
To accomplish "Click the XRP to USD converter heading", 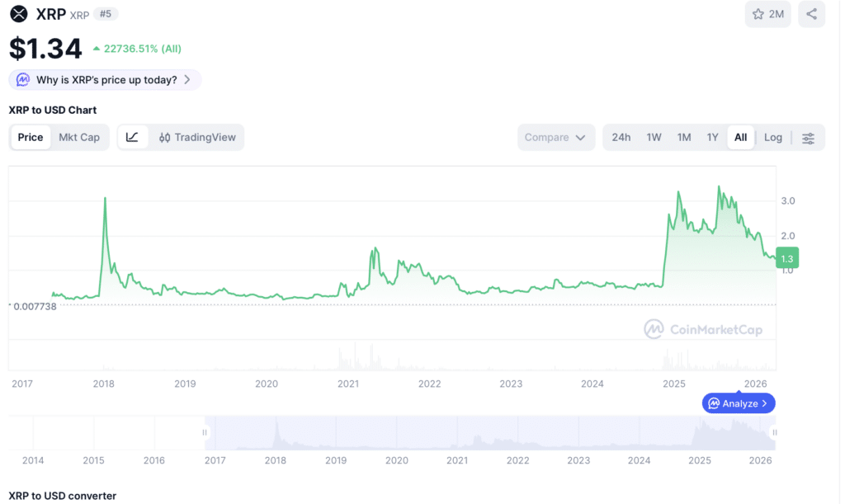I will click(x=63, y=496).
